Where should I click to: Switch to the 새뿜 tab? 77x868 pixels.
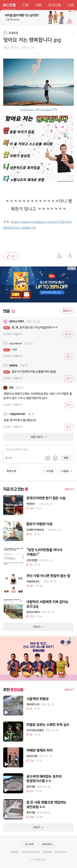pos(38,5)
